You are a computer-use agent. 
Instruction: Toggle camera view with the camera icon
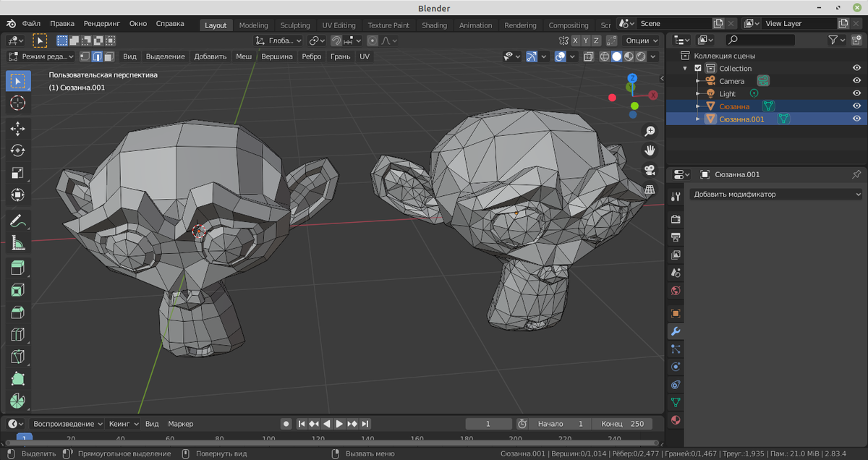tap(650, 170)
